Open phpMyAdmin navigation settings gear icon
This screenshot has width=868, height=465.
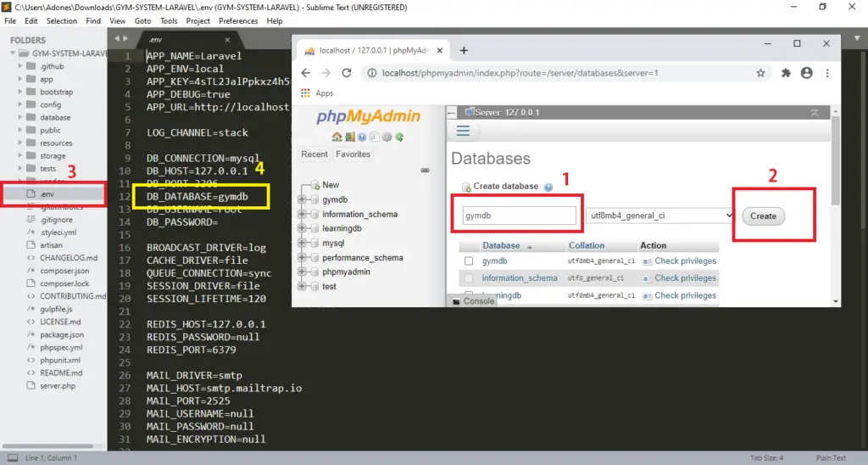coord(387,137)
